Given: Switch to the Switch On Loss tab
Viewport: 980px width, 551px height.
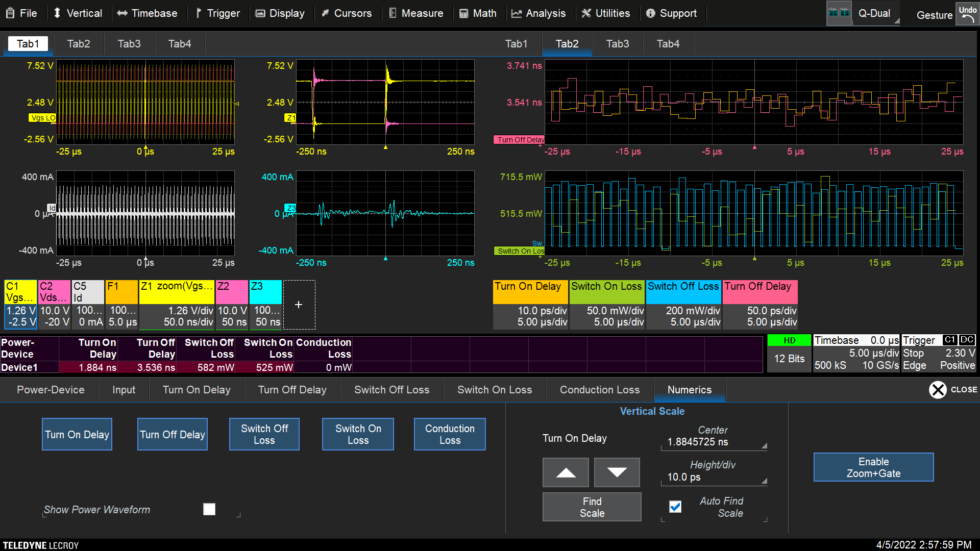Looking at the screenshot, I should 494,390.
